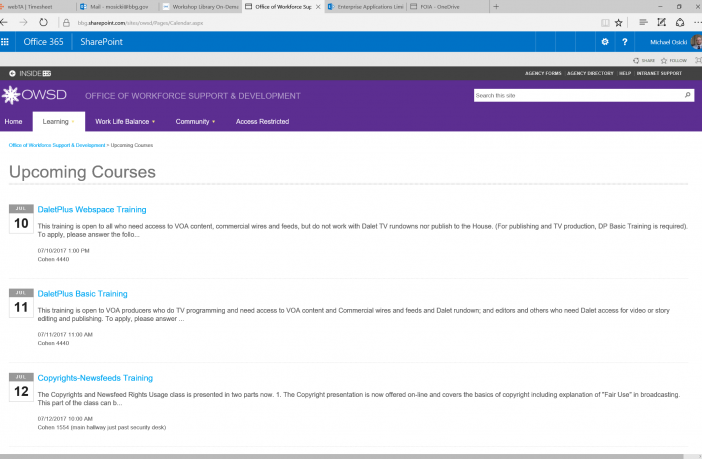Switch to Workshop Library On-Demand tab
The height and width of the screenshot is (459, 702).
point(201,7)
